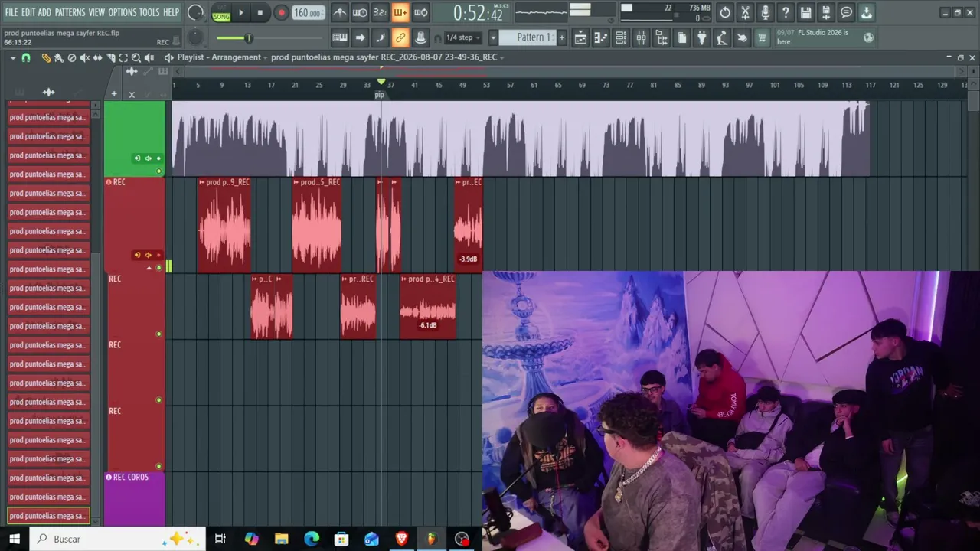
Task: Click the 160.000 tempo field
Action: coord(307,13)
